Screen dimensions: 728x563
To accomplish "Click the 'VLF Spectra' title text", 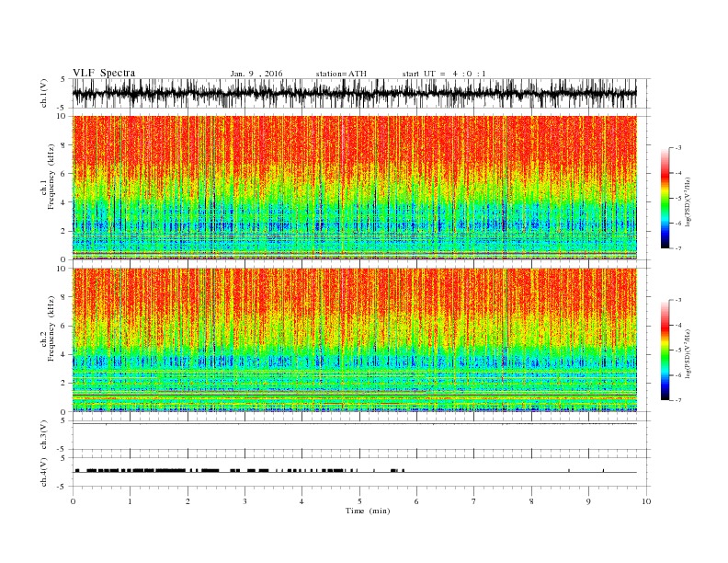I will click(104, 73).
